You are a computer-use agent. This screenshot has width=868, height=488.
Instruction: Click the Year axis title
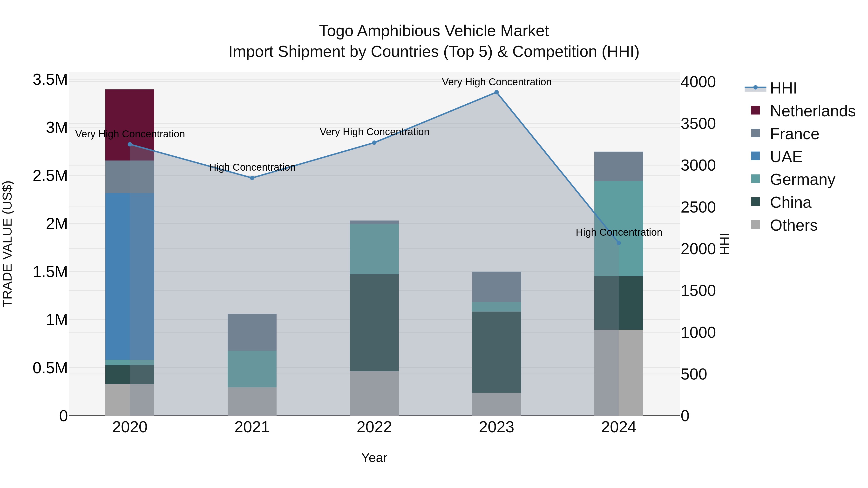[374, 458]
